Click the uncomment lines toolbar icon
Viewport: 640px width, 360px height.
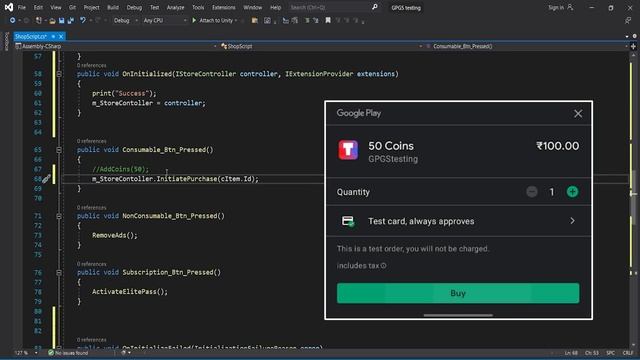[x=316, y=20]
